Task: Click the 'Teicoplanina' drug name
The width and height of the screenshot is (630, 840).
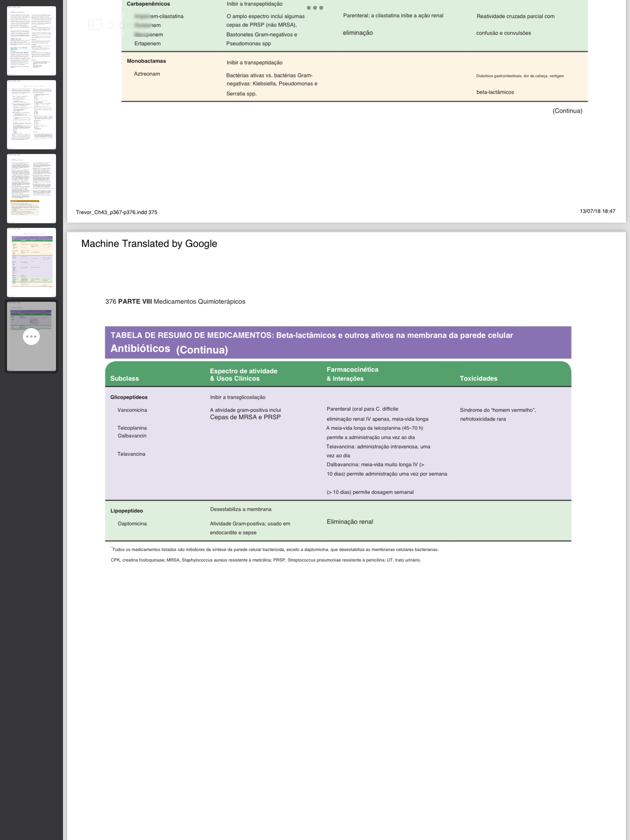Action: coord(132,428)
